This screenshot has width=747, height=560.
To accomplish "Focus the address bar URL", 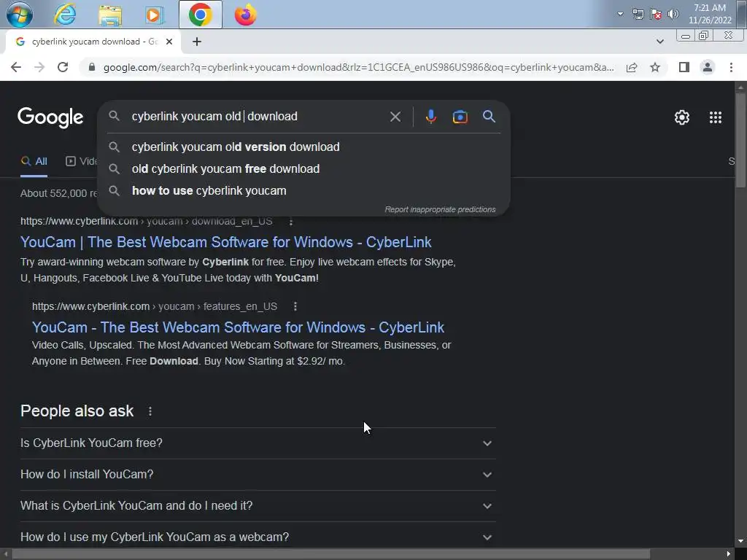I will (358, 68).
